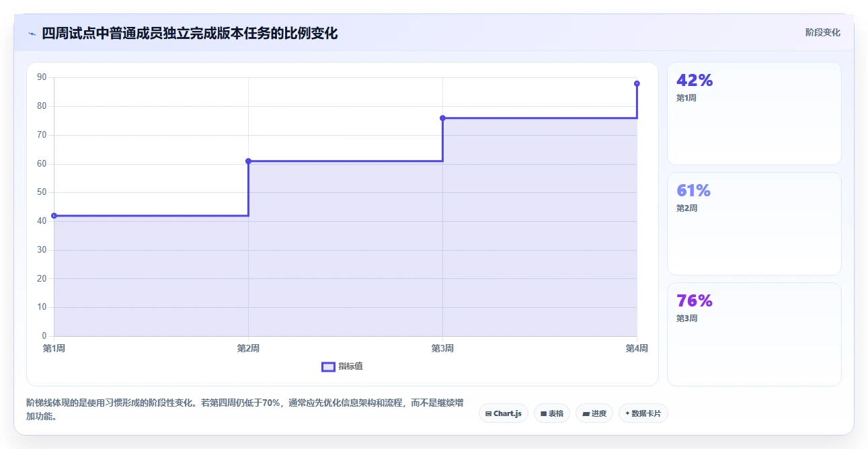Viewport: 868px width, 449px height.
Task: Toggle the 指标值 legend item
Action: coord(343,366)
